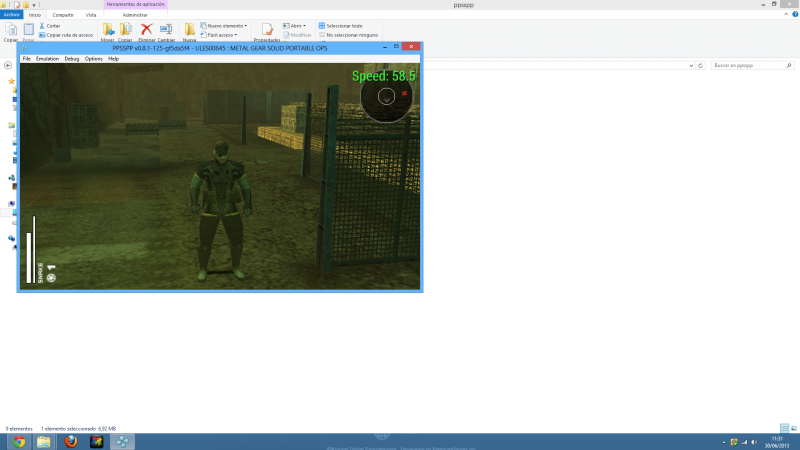Screen dimensions: 800x450
Task: Expand the address bar history dropdown
Action: tap(691, 65)
